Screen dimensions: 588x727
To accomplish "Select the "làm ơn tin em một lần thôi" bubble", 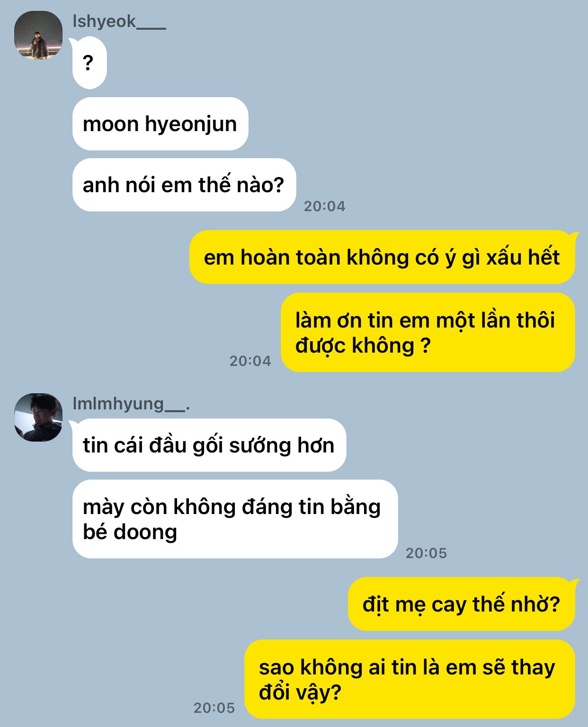I will pos(428,333).
